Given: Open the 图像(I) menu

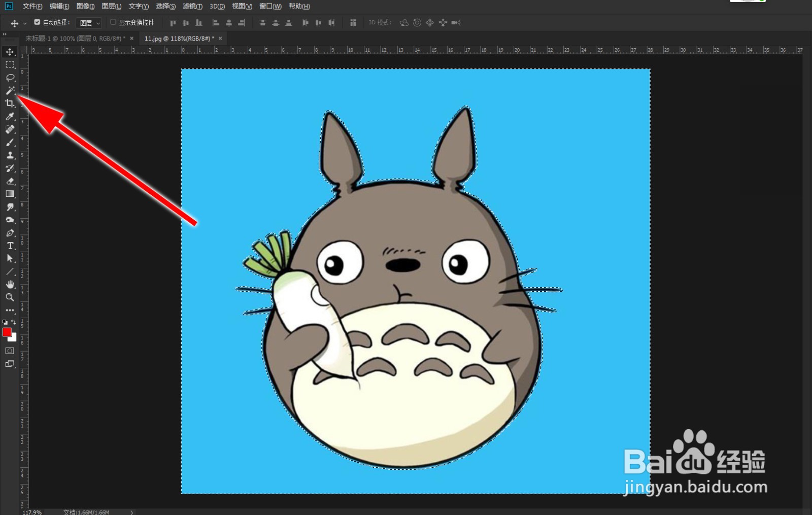Looking at the screenshot, I should [85, 6].
